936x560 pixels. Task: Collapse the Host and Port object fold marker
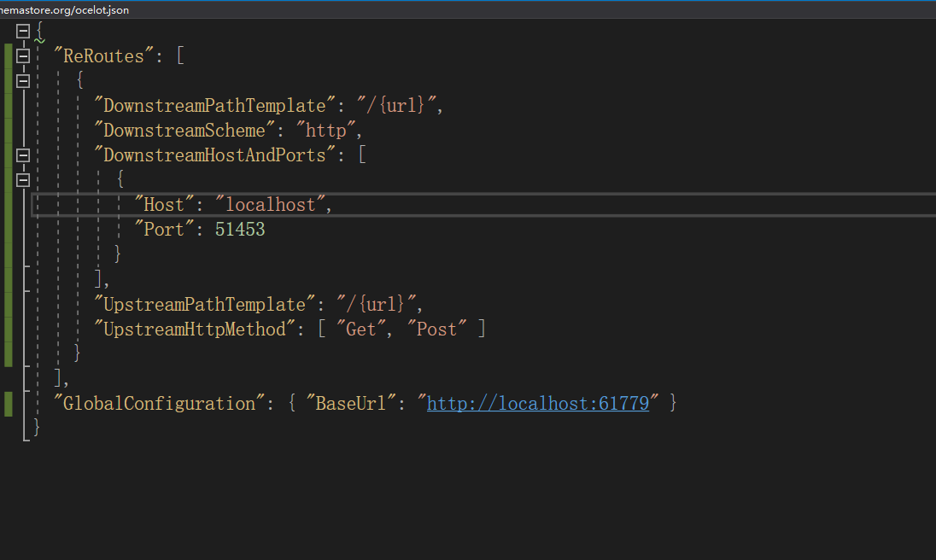(x=22, y=179)
